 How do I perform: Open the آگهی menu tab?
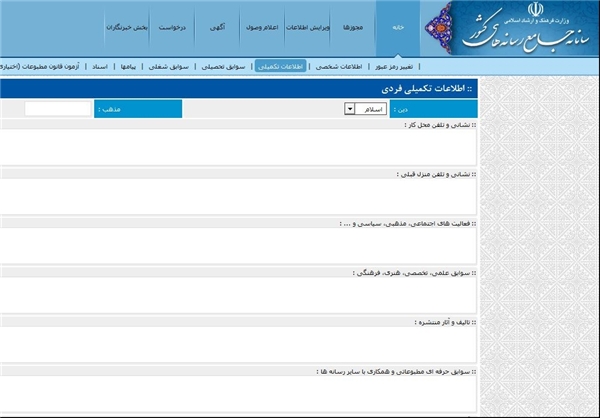[217, 28]
